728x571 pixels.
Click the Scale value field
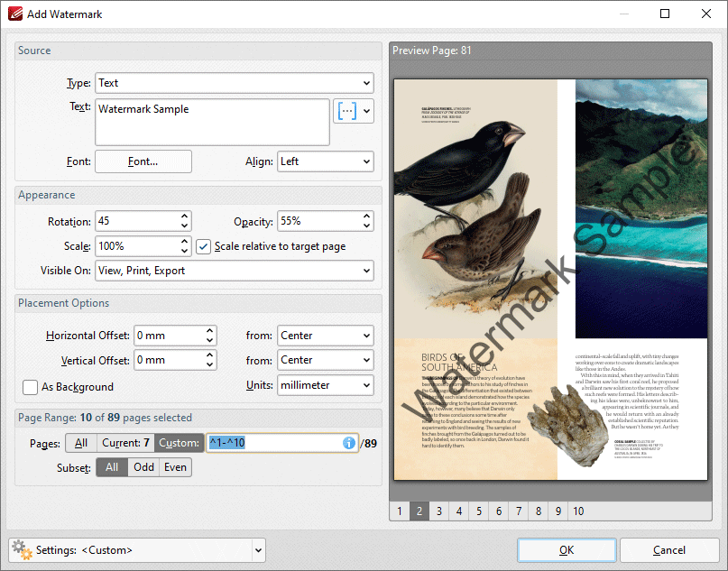[137, 246]
